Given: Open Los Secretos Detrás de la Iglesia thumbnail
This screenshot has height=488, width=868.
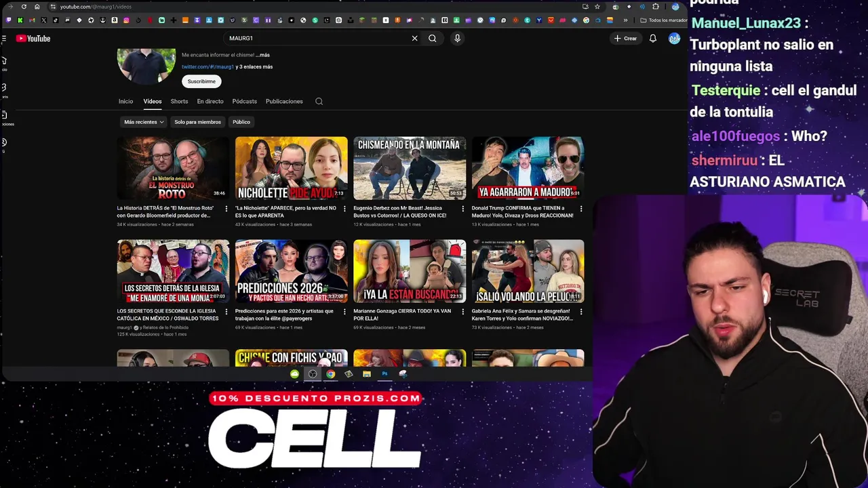Looking at the screenshot, I should click(x=173, y=271).
